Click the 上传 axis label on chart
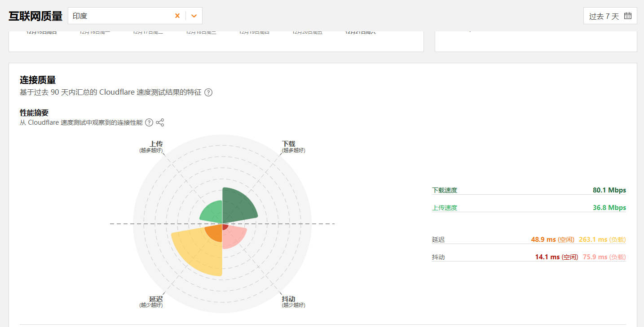The image size is (644, 327). coord(156,144)
